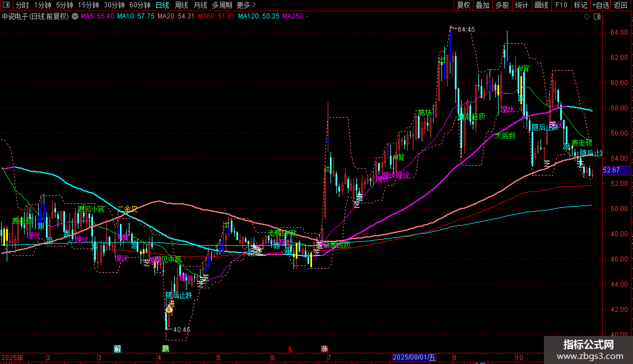Click the 要见小底 annotation
This screenshot has width=633, height=364.
pos(91,209)
